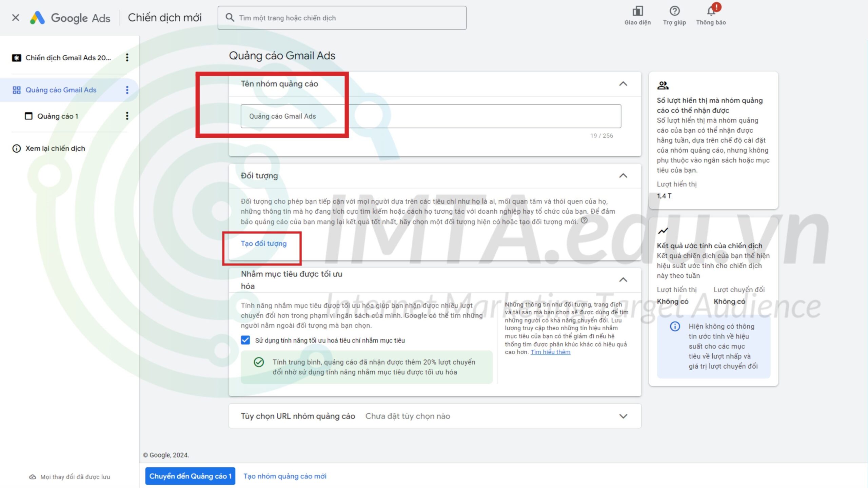The image size is (868, 488).
Task: Select Quảng cáo Gmail Ads sidebar item
Action: [x=61, y=90]
